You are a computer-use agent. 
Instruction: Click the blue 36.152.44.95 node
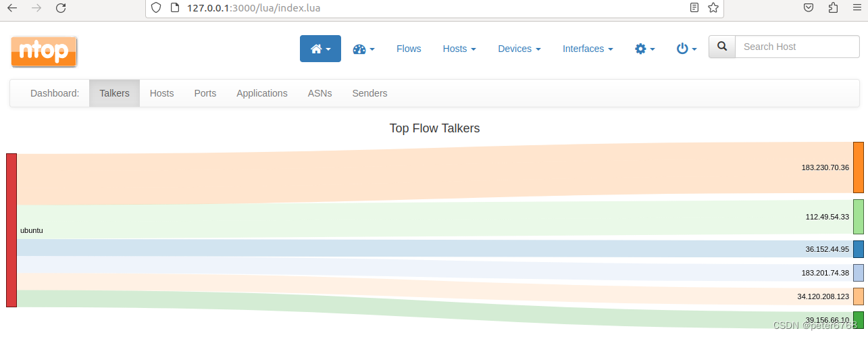tap(859, 249)
